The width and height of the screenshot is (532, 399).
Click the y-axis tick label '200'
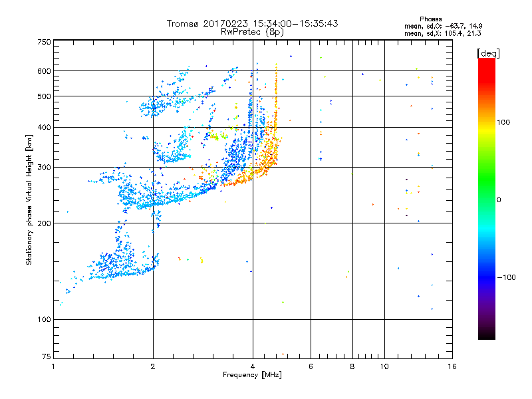click(44, 223)
